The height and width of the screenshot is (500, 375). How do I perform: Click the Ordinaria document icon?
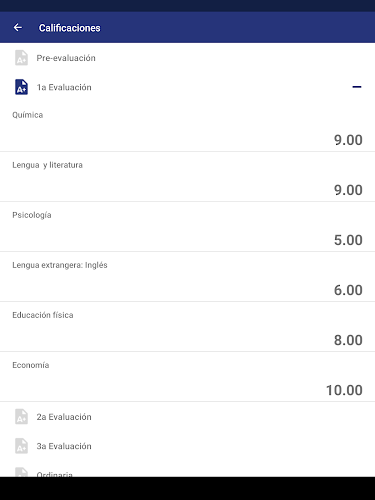pyautogui.click(x=21, y=472)
